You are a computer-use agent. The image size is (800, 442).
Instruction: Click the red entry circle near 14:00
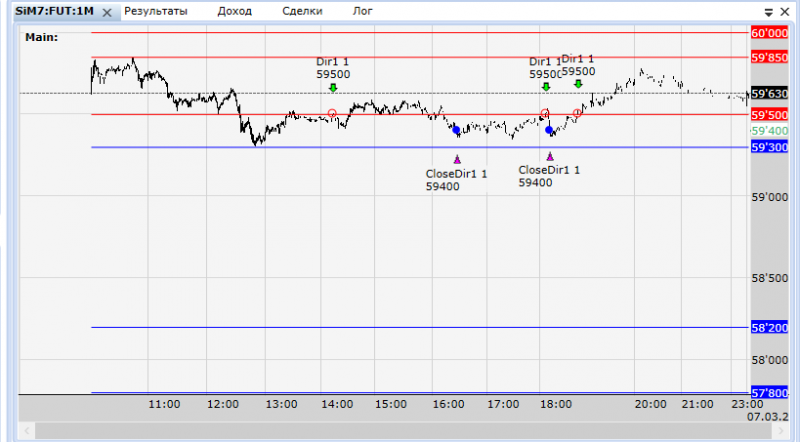coord(332,113)
